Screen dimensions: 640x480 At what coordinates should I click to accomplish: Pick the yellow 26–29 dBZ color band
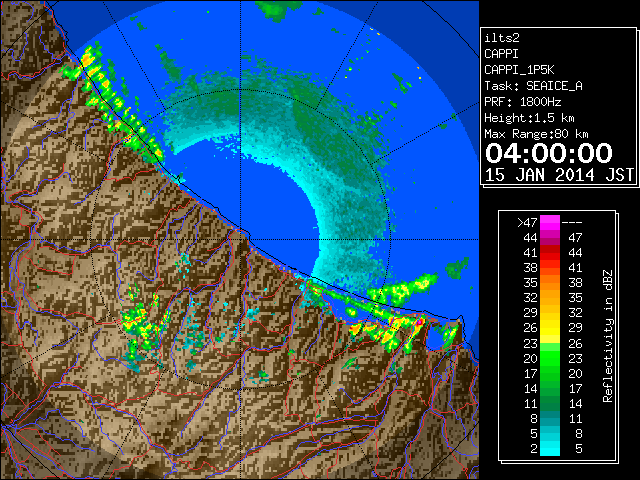550,328
